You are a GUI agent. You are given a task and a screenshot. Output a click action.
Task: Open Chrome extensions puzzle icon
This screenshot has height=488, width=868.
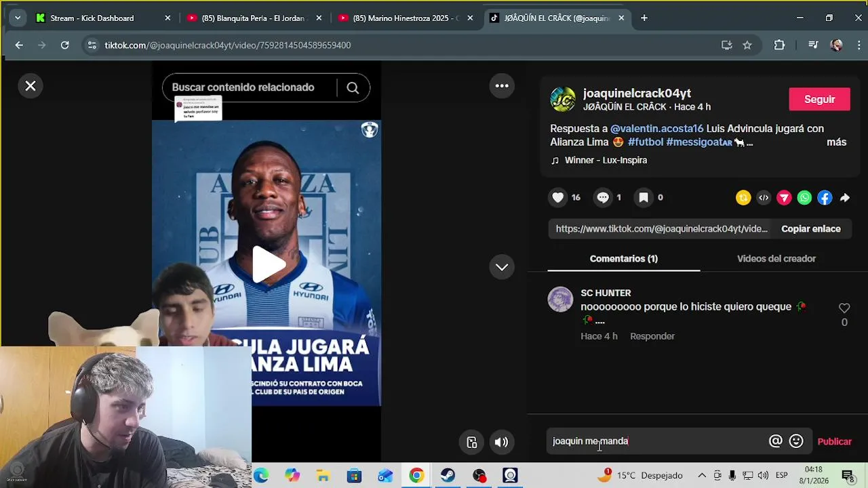click(779, 45)
